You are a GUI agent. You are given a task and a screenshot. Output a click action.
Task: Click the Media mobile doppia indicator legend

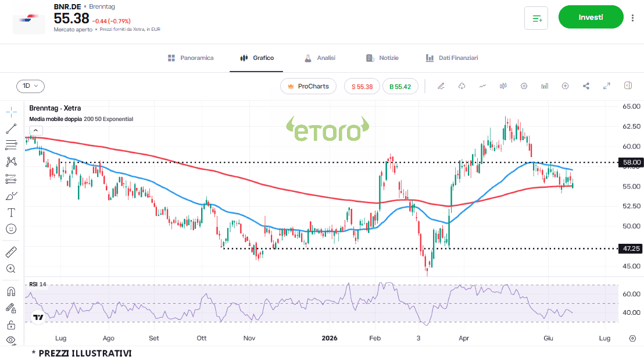pyautogui.click(x=81, y=119)
